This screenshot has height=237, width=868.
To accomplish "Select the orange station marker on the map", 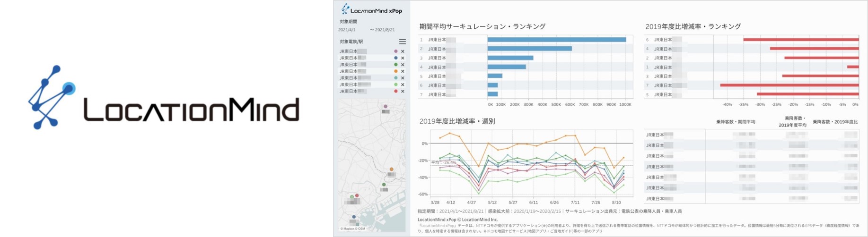I will tap(392, 169).
